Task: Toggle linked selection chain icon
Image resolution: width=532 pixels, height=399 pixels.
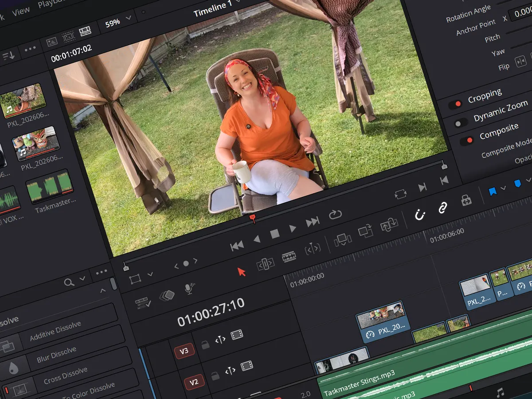Action: pyautogui.click(x=442, y=208)
